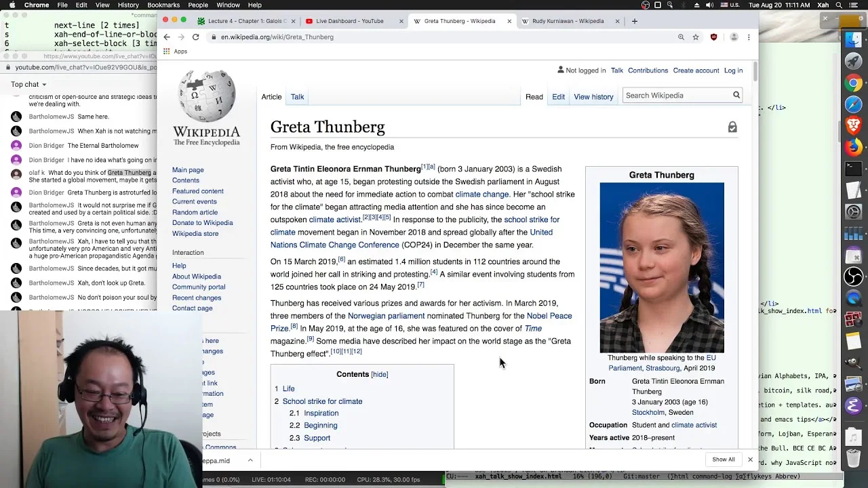
Task: Open the Chrome profile avatar
Action: tap(734, 37)
